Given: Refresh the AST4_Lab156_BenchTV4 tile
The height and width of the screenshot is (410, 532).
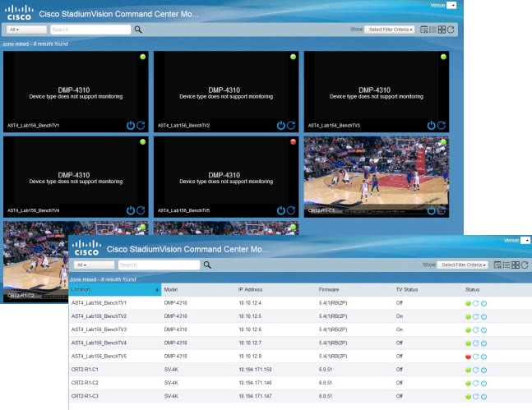Looking at the screenshot, I should (x=141, y=210).
